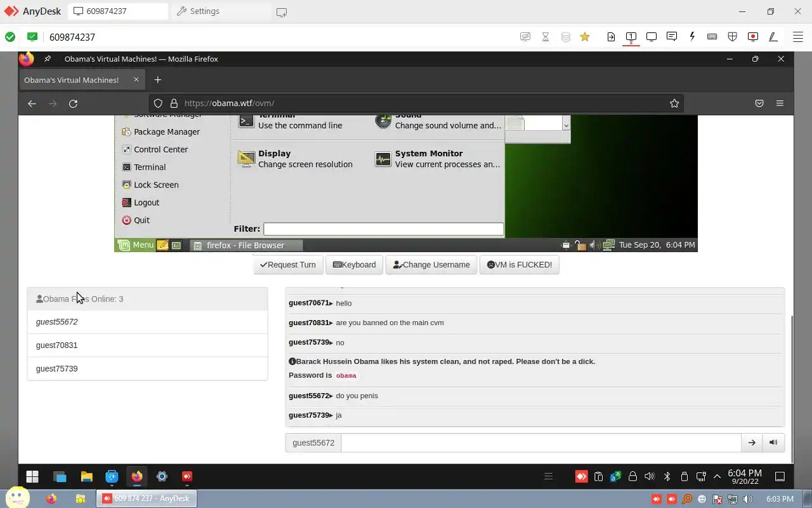812x508 pixels.
Task: Open a new Firefox tab
Action: (158, 80)
